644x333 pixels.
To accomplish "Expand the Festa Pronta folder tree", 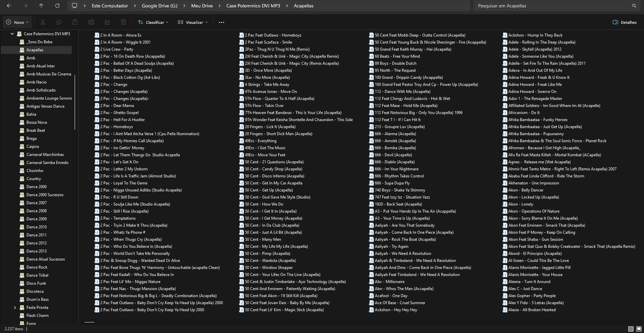I will pos(15,307).
